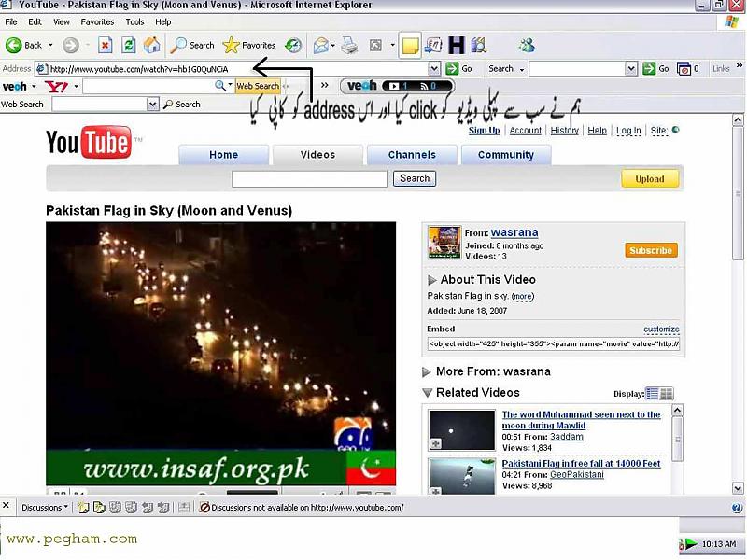747x560 pixels.
Task: Click the customize embed link
Action: (x=661, y=329)
